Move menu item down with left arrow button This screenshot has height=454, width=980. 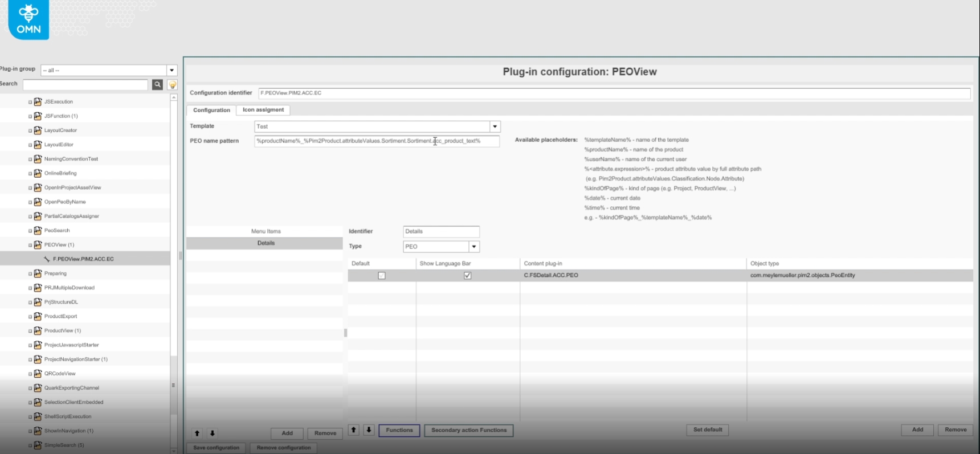click(212, 433)
